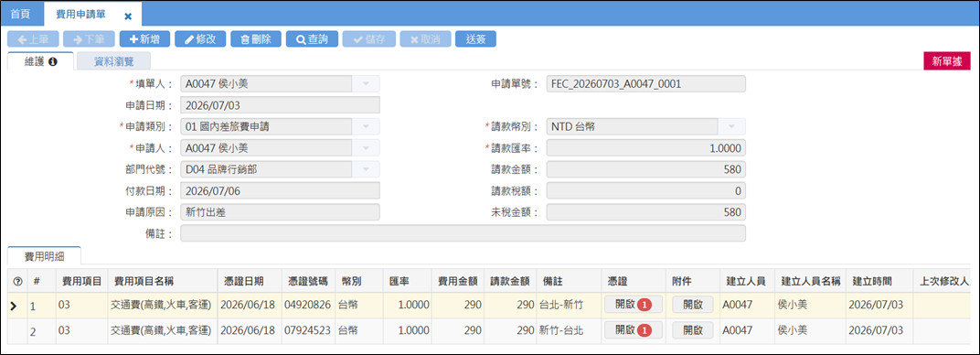This screenshot has height=355, width=980.
Task: Click the 修改 edit button
Action: click(x=200, y=38)
